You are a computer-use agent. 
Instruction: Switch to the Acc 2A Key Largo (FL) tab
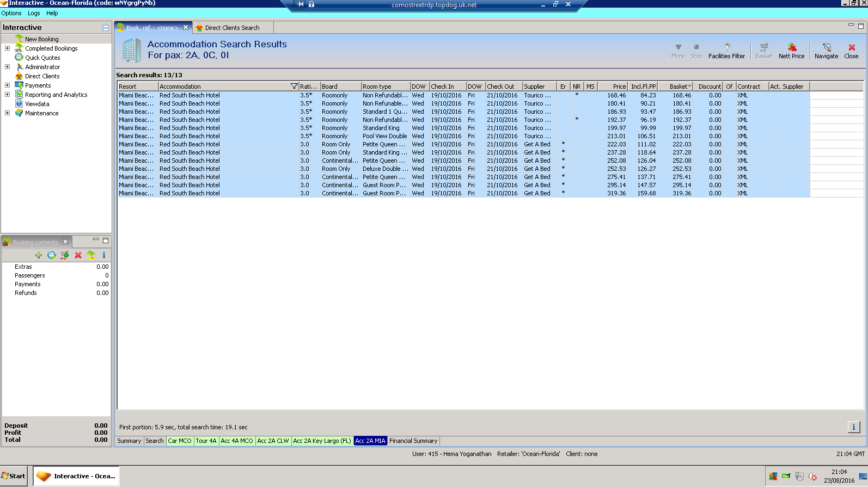click(x=322, y=441)
